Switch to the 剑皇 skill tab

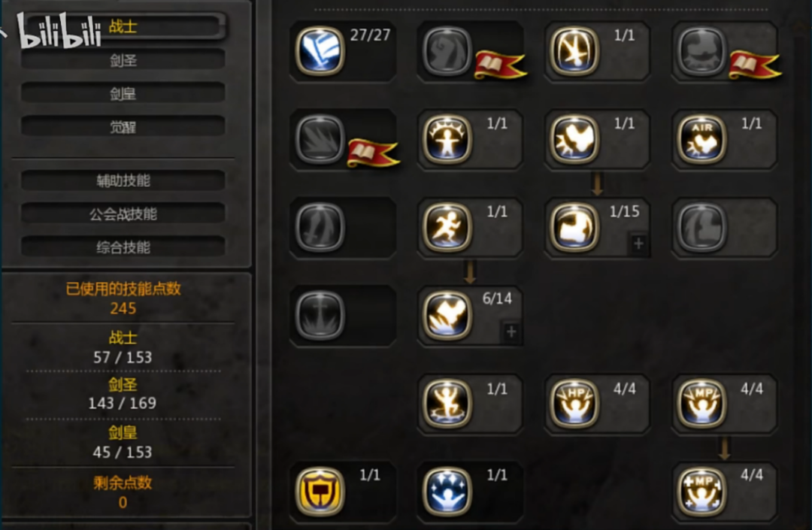pyautogui.click(x=123, y=94)
